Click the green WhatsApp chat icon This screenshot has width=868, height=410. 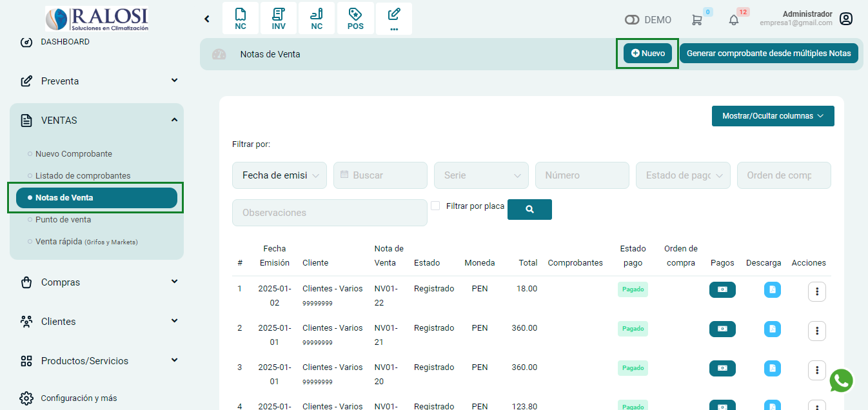(x=841, y=380)
